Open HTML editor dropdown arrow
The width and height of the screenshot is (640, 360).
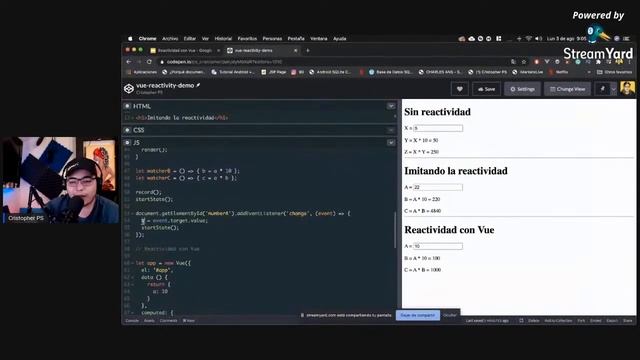tap(391, 106)
